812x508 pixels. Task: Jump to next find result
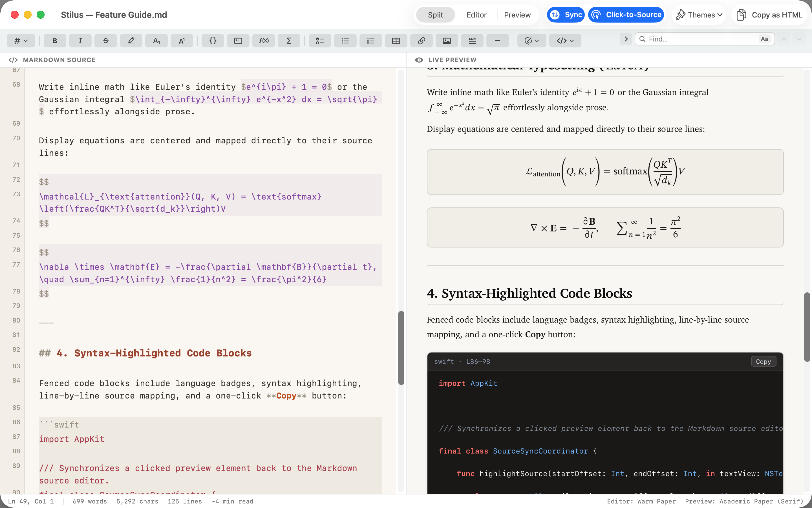[x=799, y=39]
